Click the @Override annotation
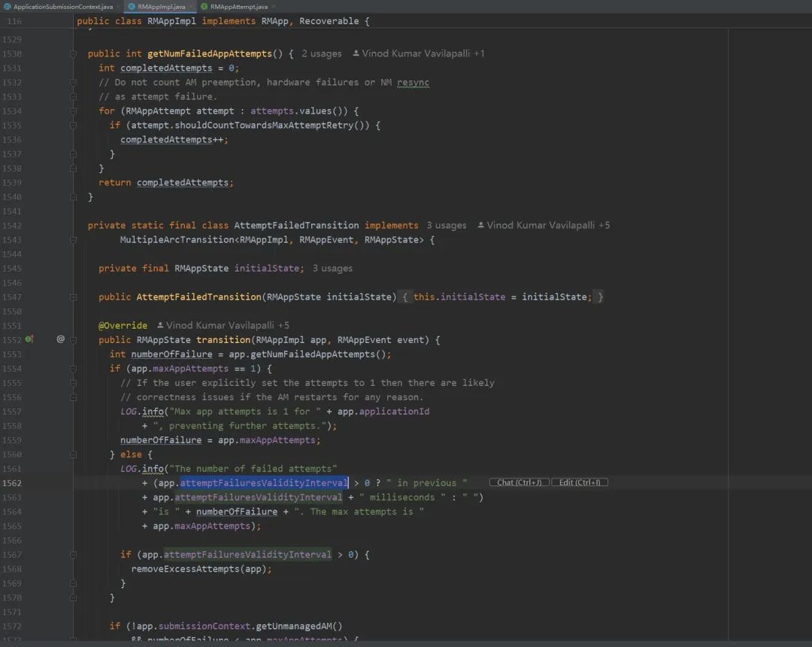Image resolution: width=812 pixels, height=647 pixels. pos(123,325)
